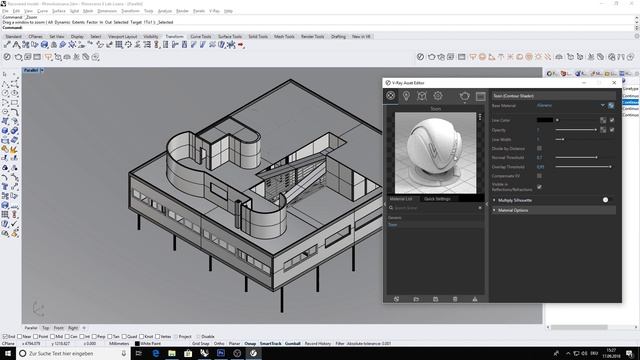Enable the Perp osnap checkbox
Viewport: 640px width, 360px height.
click(x=94, y=336)
